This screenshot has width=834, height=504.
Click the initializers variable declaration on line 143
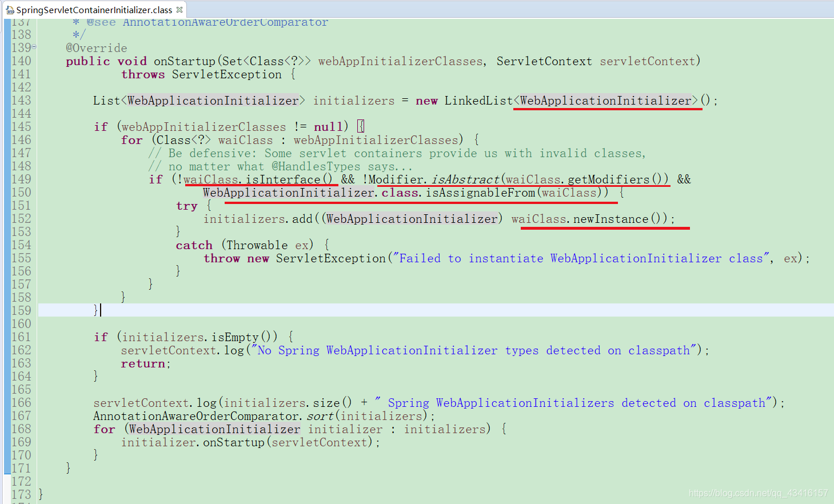coord(354,101)
